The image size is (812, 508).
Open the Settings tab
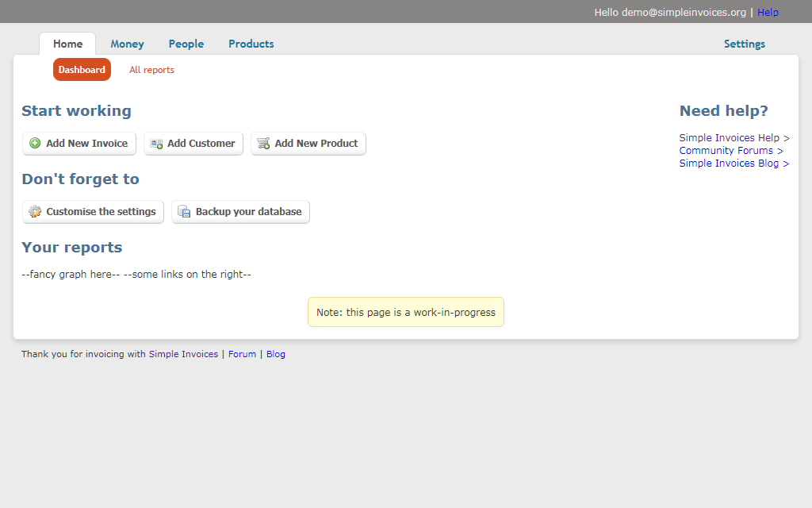(744, 44)
